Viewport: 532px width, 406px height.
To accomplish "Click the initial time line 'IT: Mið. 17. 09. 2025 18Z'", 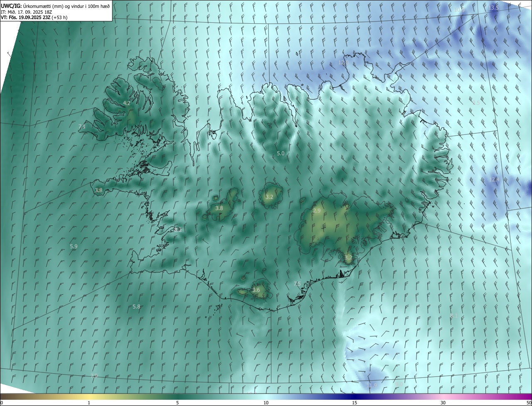I will 26,12.
